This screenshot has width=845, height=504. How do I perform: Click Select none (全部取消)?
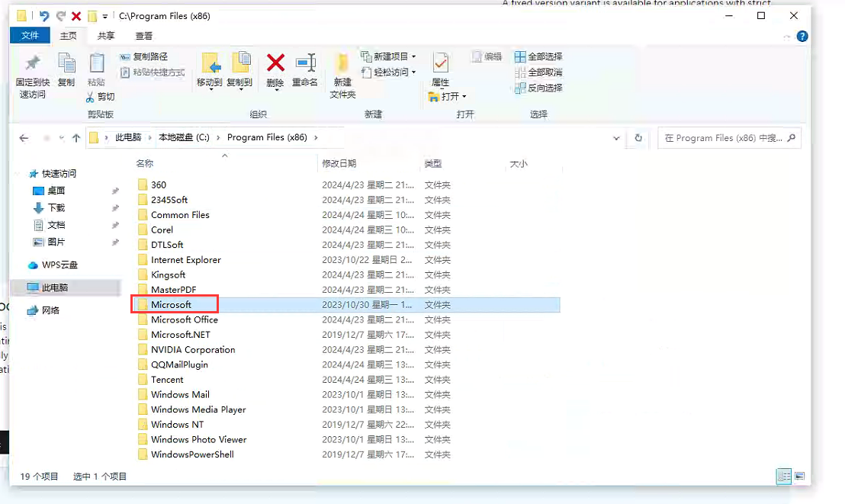tap(538, 72)
